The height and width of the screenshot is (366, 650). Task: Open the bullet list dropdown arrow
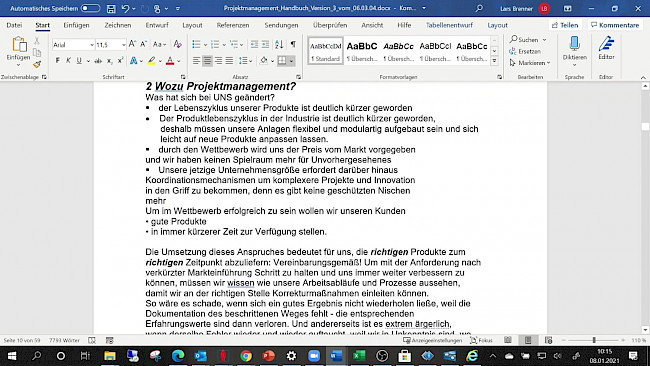[x=205, y=44]
